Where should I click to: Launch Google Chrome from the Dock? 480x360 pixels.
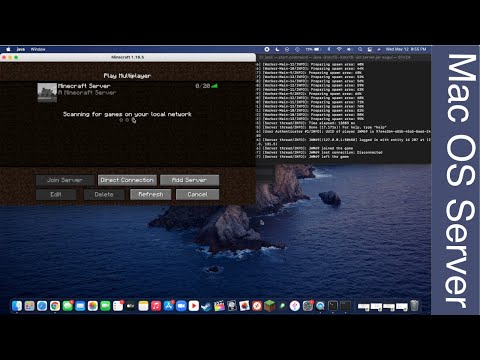coord(55,306)
